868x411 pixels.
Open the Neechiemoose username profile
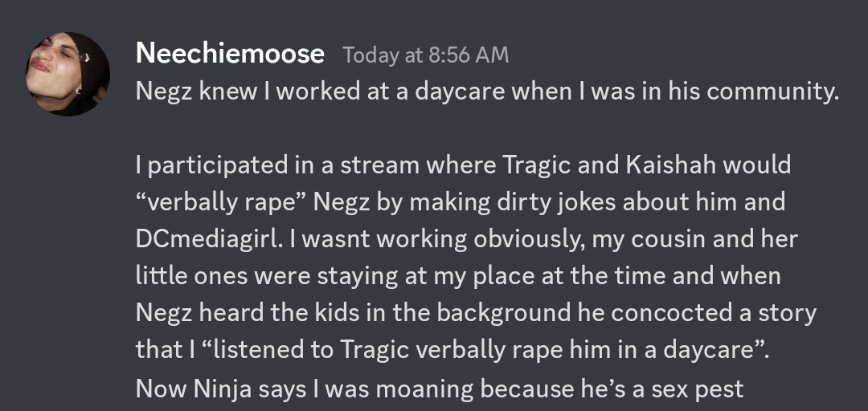(230, 55)
